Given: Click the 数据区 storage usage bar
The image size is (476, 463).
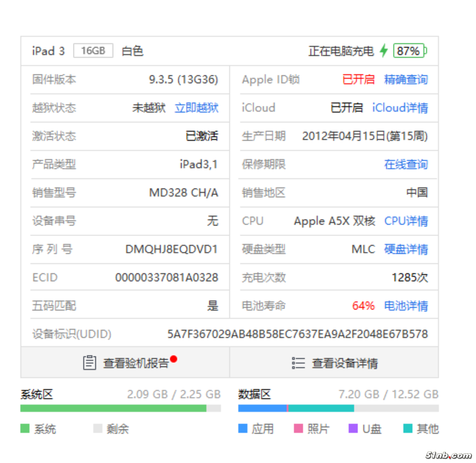Looking at the screenshot, I should (x=338, y=408).
